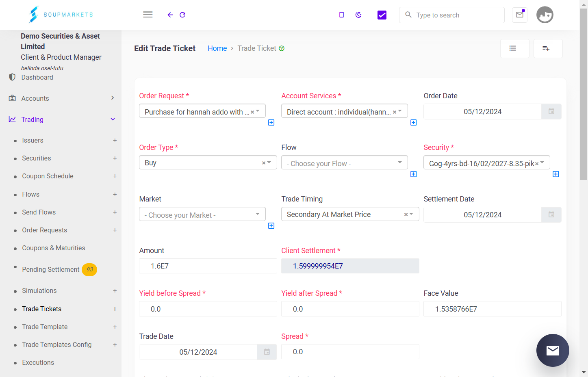Click the refresh page icon
The width and height of the screenshot is (588, 377).
(x=182, y=15)
